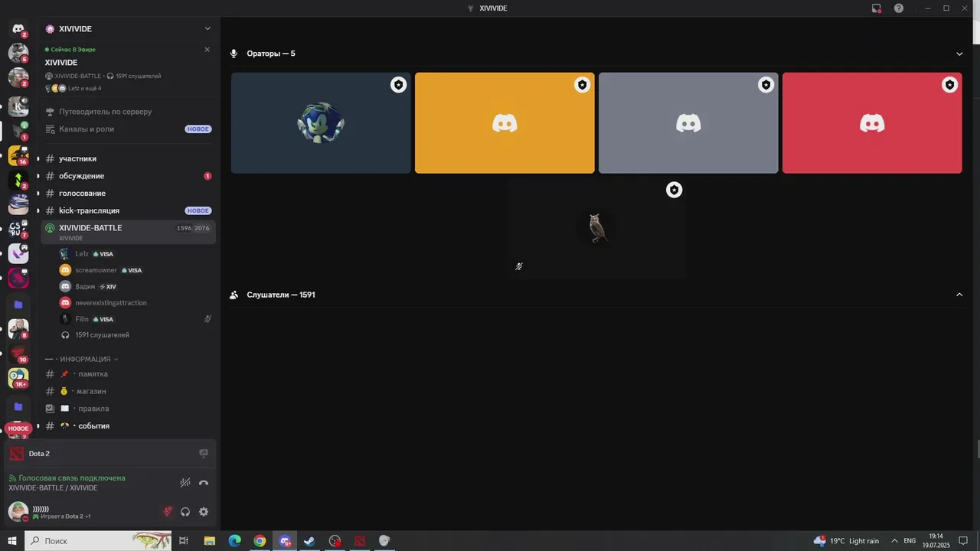Select the orange Discord speaker tile
Viewport: 980px width, 551px height.
pos(505,123)
